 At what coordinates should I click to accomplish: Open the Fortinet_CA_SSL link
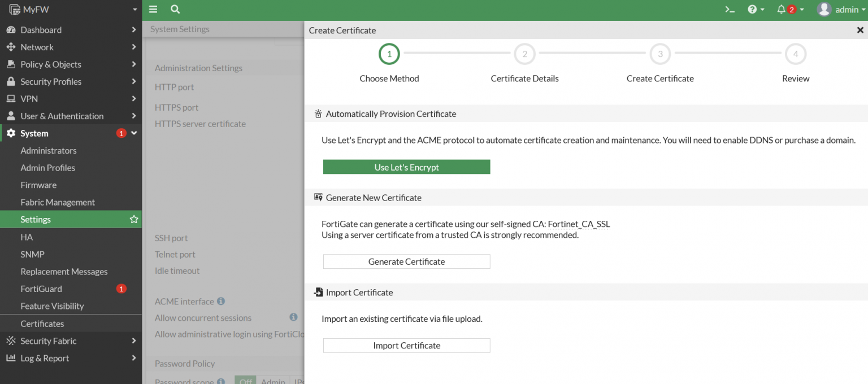tap(579, 224)
